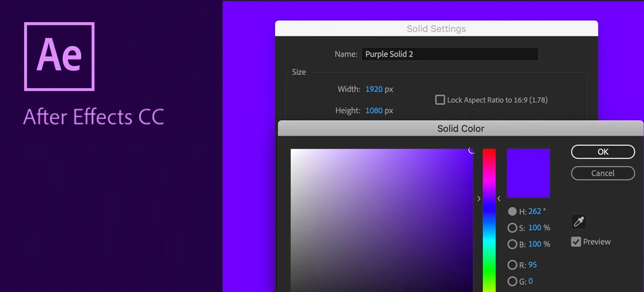The width and height of the screenshot is (644, 292).
Task: Click the hue slider's left arrow handle
Action: pyautogui.click(x=479, y=199)
